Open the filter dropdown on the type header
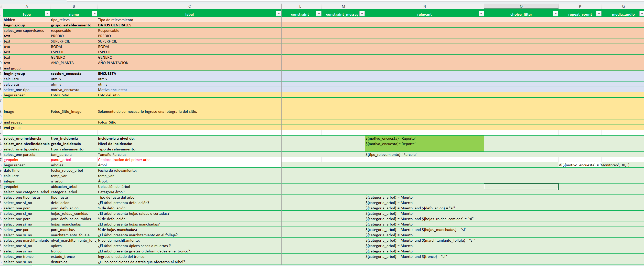 (x=47, y=14)
